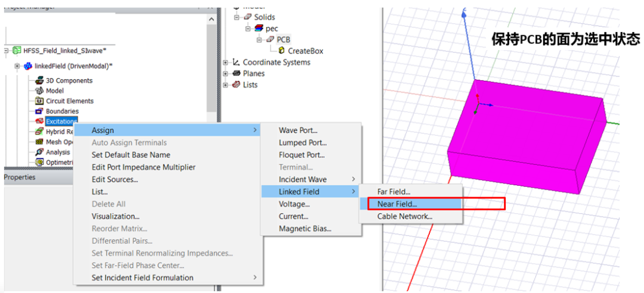This screenshot has height=293, width=644.
Task: Click the Project Manager scroll-up arrow
Action: (212, 20)
